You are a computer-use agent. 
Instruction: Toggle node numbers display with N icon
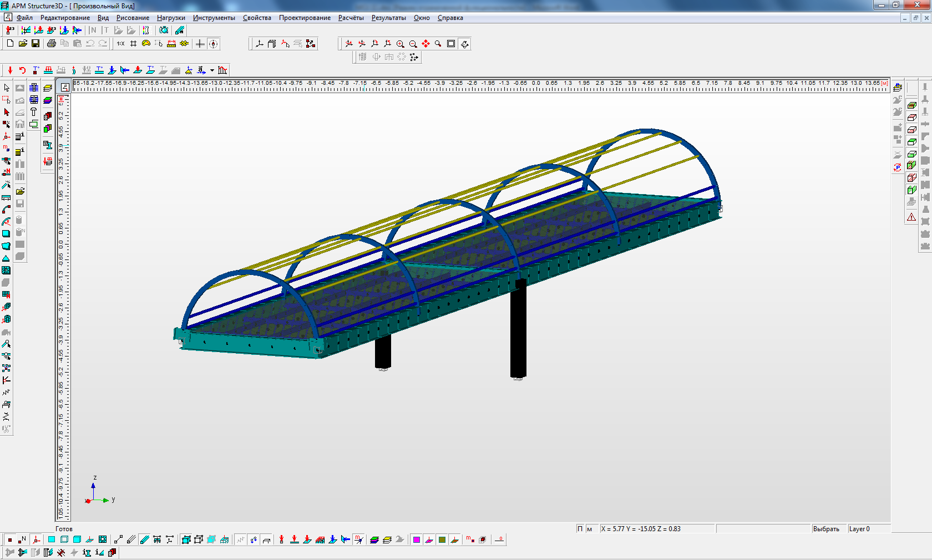coord(23,539)
